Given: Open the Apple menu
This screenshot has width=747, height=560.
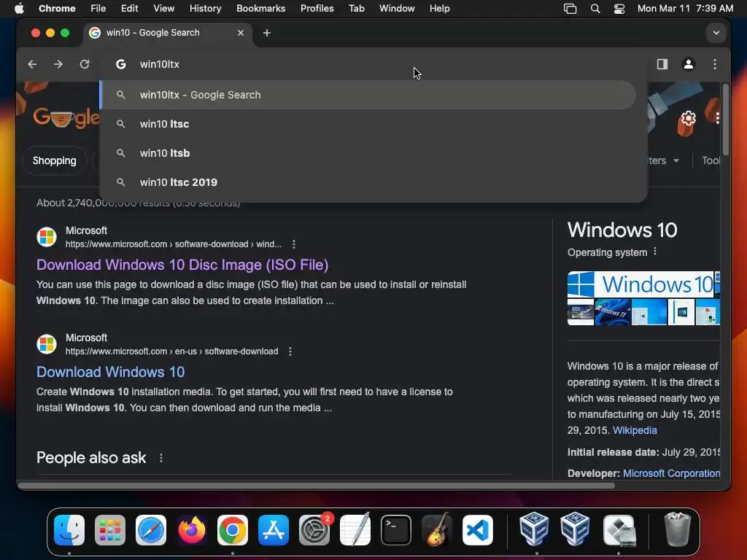Looking at the screenshot, I should coord(19,9).
